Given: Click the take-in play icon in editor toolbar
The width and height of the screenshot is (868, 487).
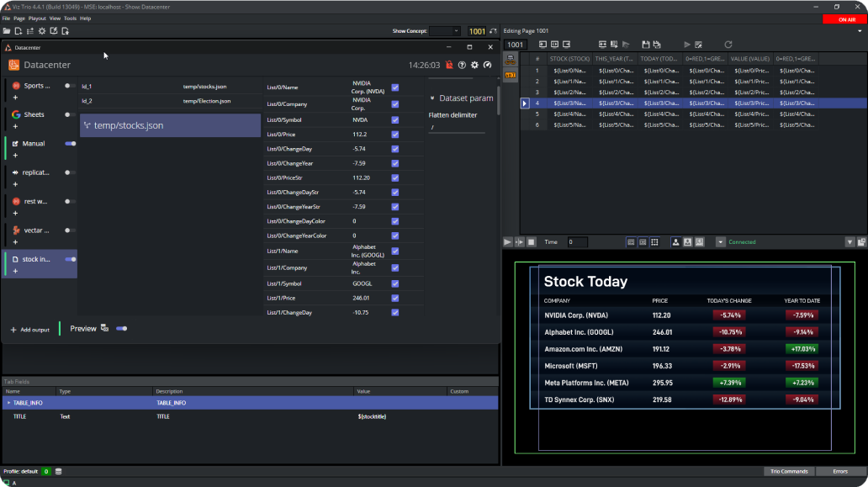Looking at the screenshot, I should point(687,45).
